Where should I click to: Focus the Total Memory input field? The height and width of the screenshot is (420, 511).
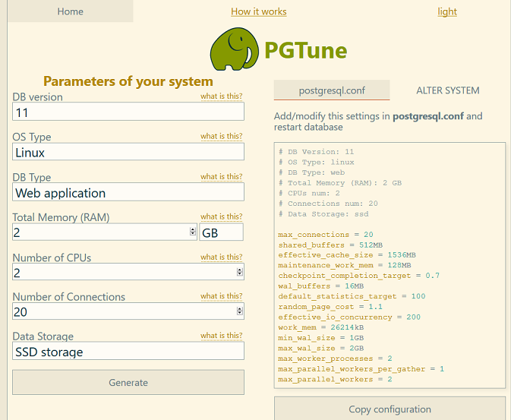pyautogui.click(x=99, y=232)
